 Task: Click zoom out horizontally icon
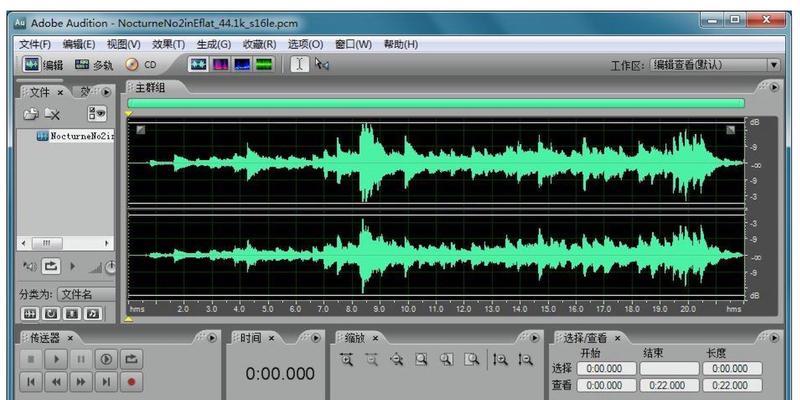click(x=372, y=360)
